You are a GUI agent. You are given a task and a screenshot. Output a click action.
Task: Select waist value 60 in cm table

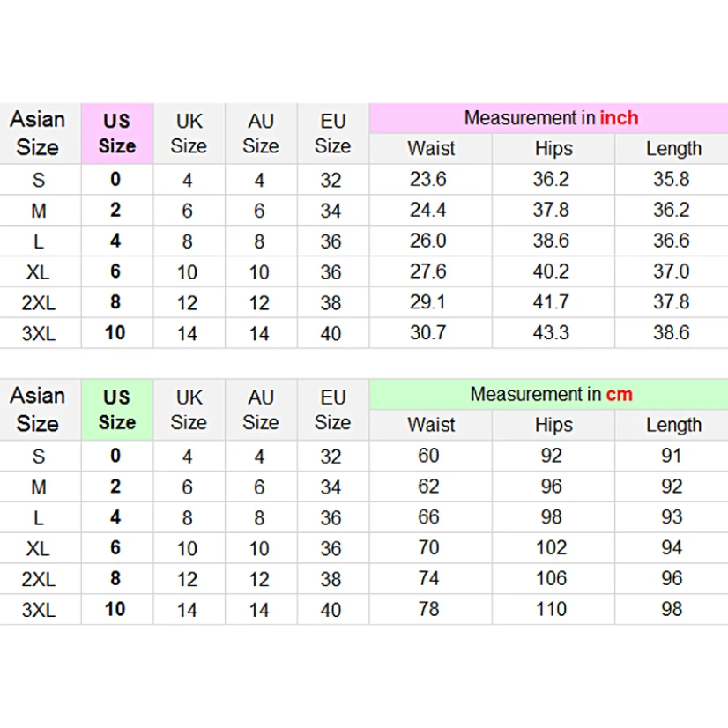pos(428,456)
